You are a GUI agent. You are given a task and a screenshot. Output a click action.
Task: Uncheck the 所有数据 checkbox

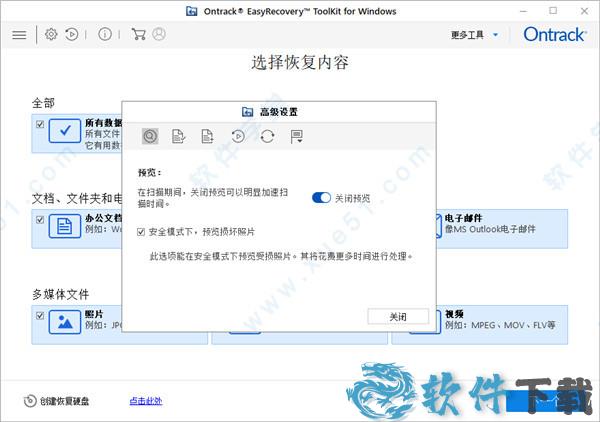click(40, 125)
